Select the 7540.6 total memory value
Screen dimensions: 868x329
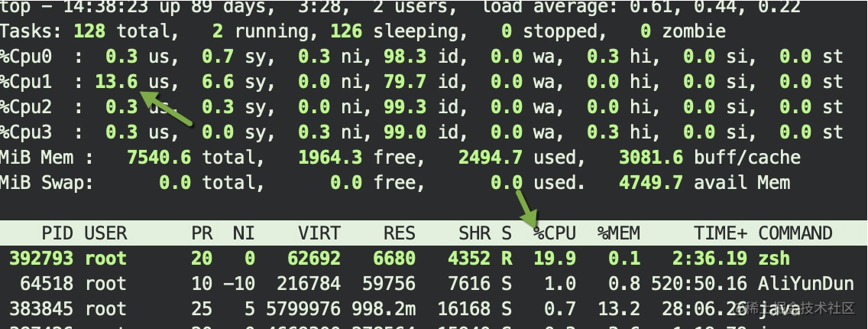point(159,158)
